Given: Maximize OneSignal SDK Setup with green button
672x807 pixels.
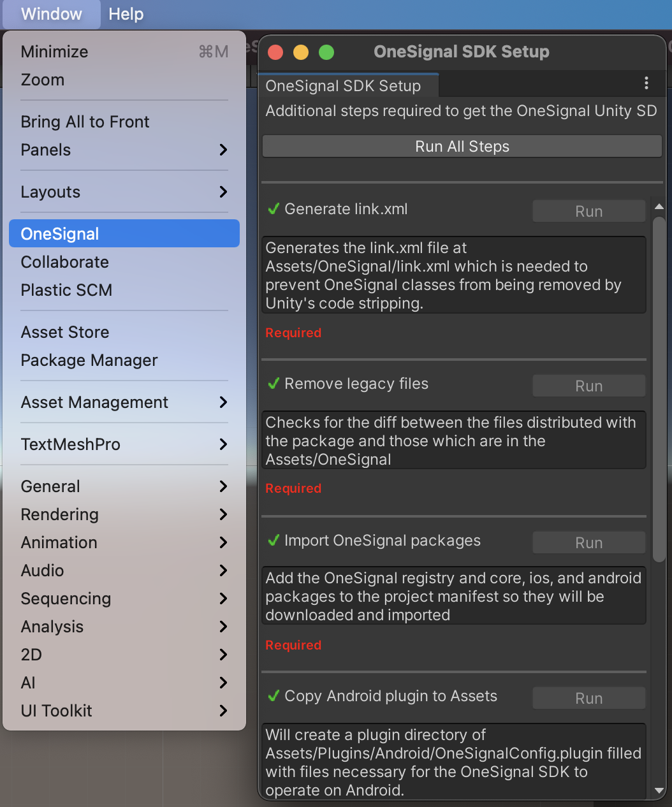Looking at the screenshot, I should point(326,52).
